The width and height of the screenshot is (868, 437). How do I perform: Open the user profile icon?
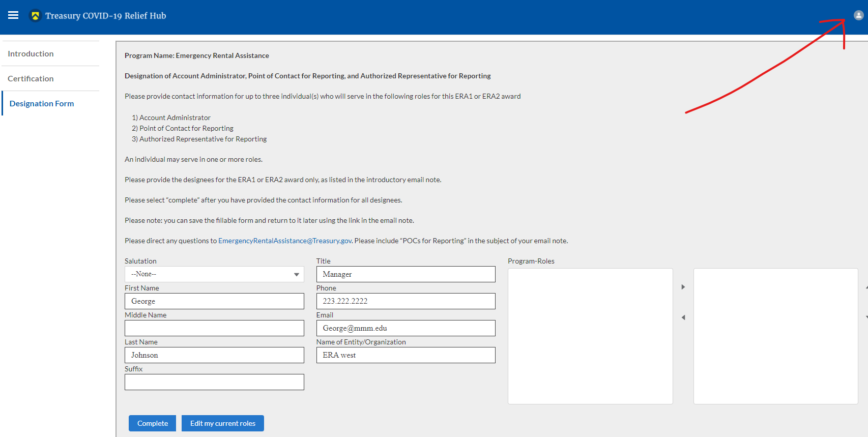point(858,15)
